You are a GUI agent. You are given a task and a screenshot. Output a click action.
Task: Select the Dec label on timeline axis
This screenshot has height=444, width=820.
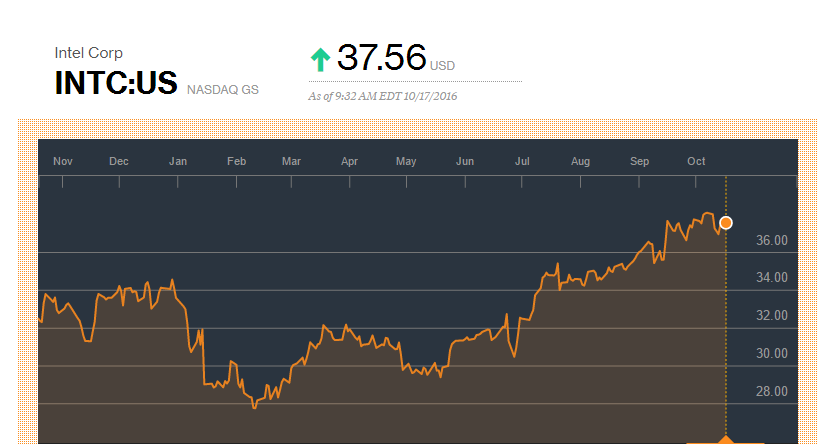pos(119,161)
